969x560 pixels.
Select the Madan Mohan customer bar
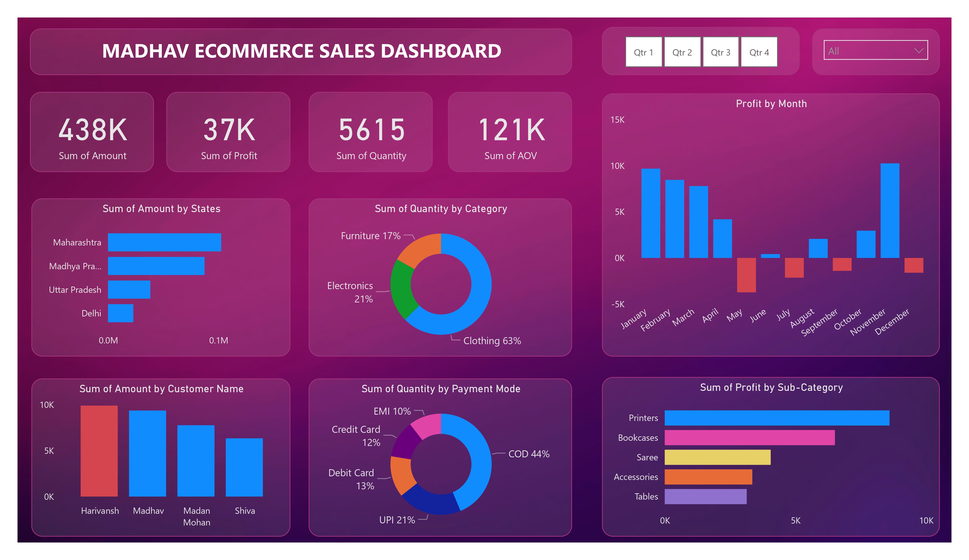196,461
